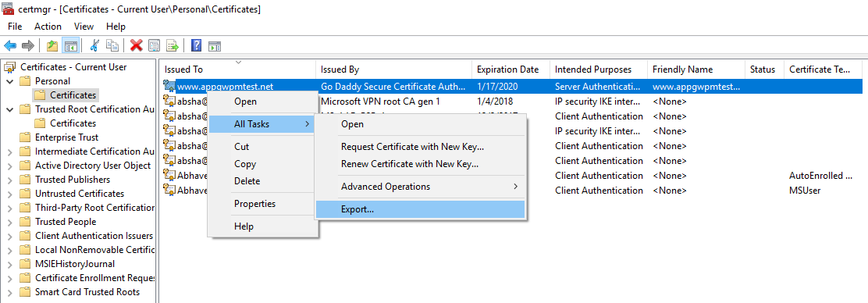Collapse the Personal tree node
The height and width of the screenshot is (303, 868).
tap(9, 81)
